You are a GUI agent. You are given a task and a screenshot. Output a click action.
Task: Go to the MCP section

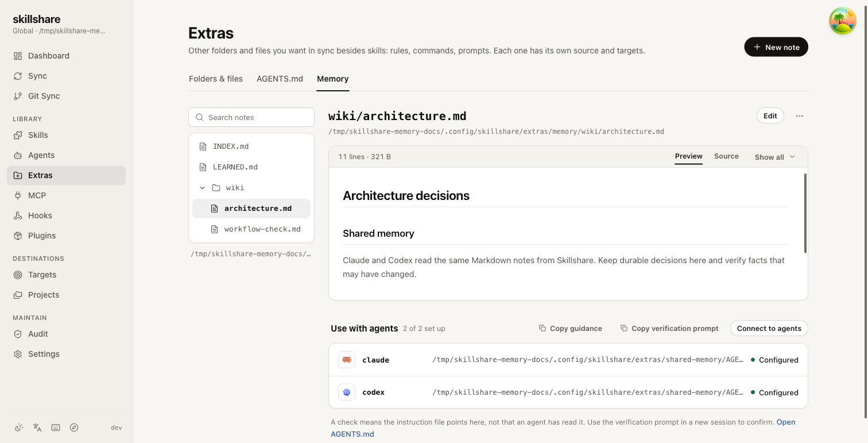click(66, 195)
